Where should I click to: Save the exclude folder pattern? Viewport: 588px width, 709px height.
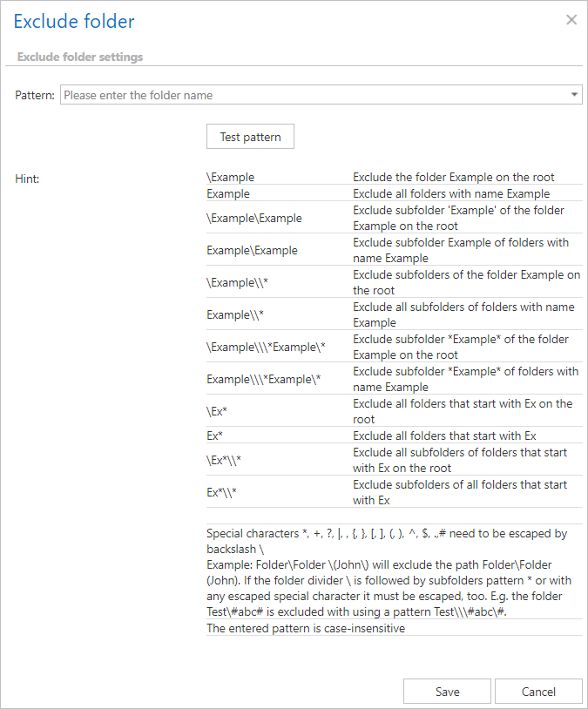(447, 692)
